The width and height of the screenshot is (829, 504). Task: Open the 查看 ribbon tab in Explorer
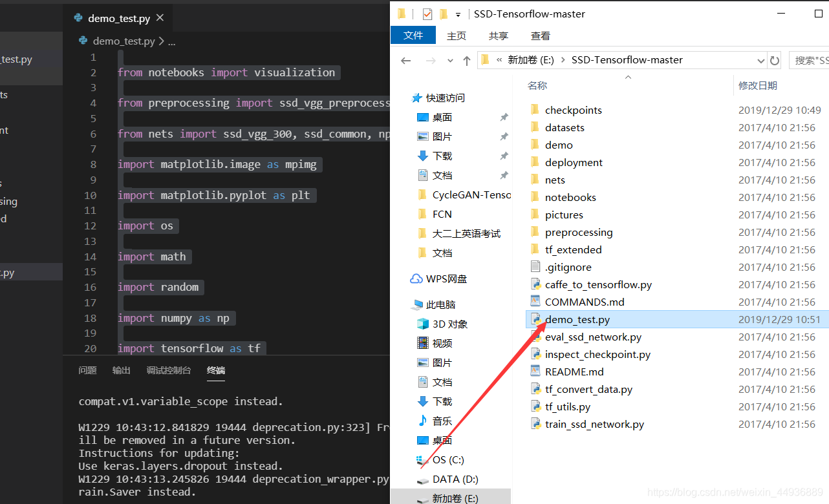(541, 36)
